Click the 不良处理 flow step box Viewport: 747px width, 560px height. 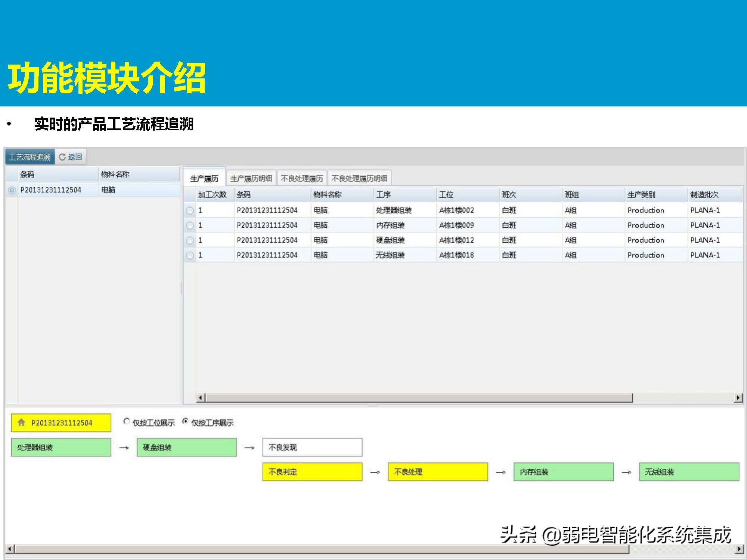pos(438,472)
